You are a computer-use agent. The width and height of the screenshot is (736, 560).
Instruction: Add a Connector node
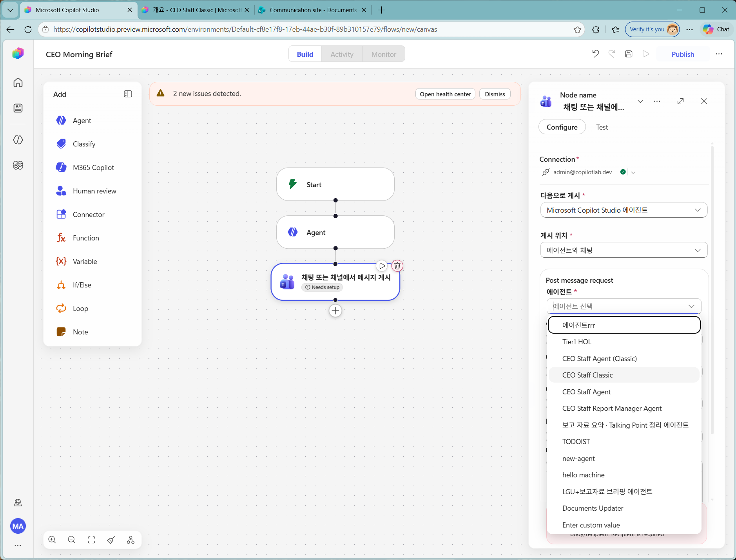point(93,215)
